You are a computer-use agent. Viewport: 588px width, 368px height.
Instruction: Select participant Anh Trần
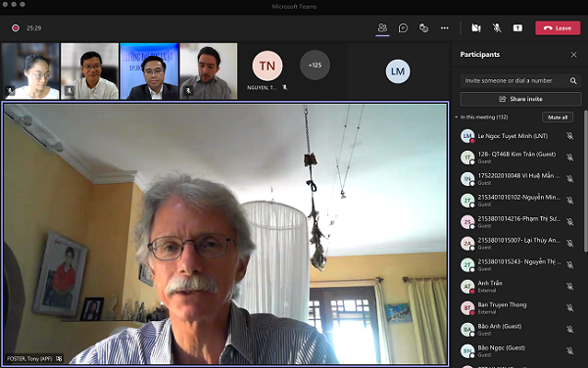[517, 287]
